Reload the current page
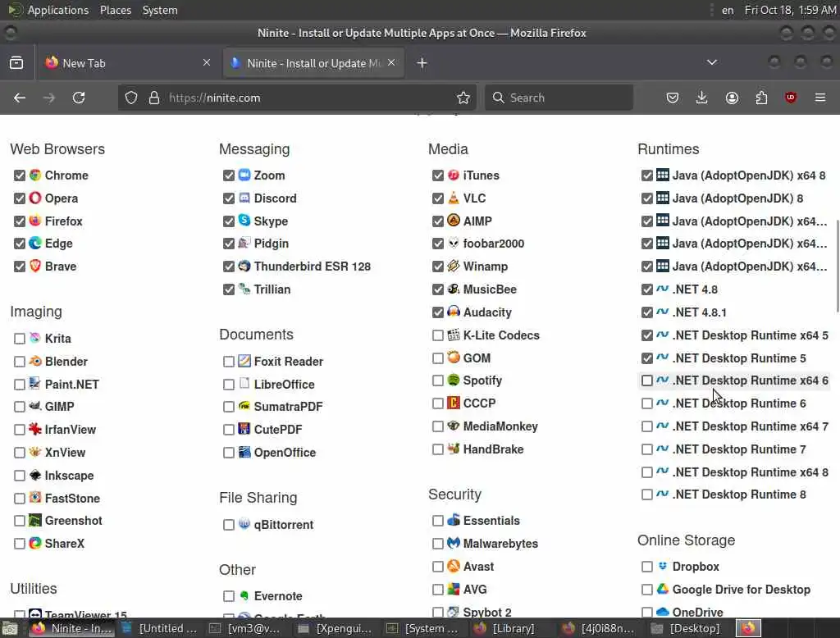 point(79,98)
